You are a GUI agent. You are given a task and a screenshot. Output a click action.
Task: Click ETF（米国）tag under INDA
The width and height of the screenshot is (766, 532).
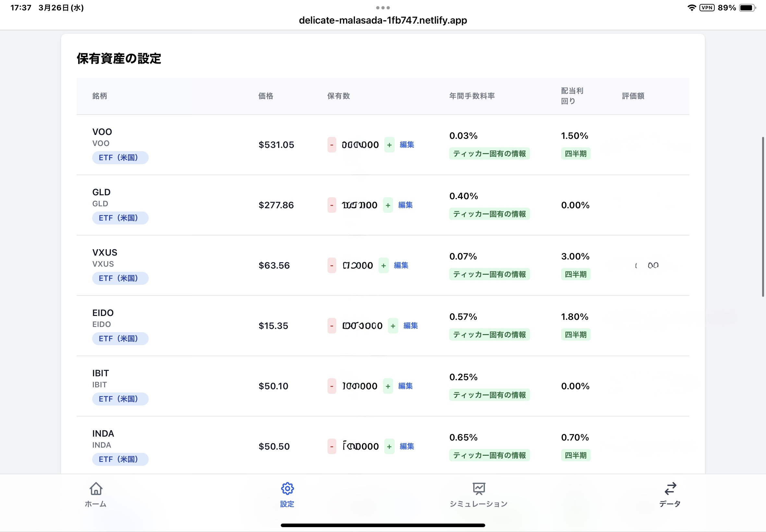click(x=120, y=459)
